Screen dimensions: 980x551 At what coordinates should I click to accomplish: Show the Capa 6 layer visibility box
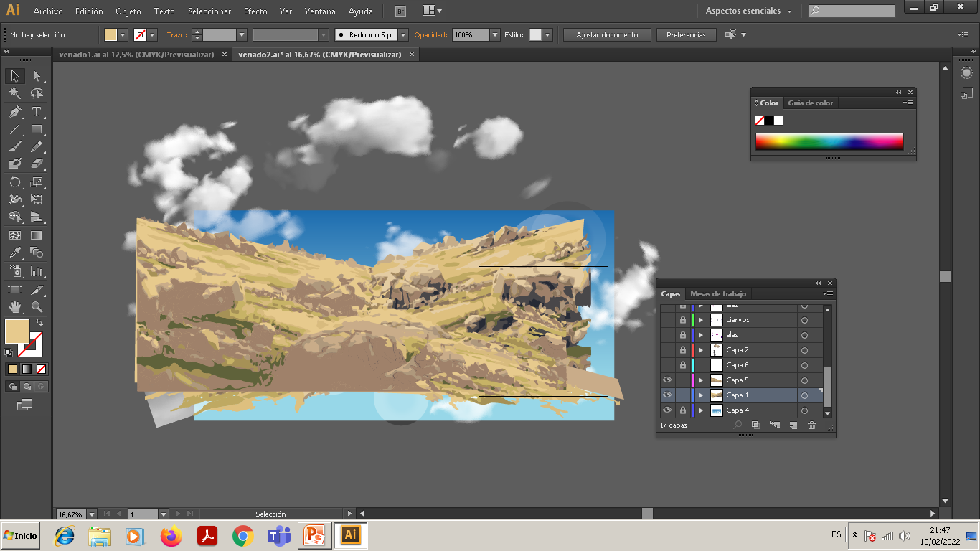click(667, 365)
